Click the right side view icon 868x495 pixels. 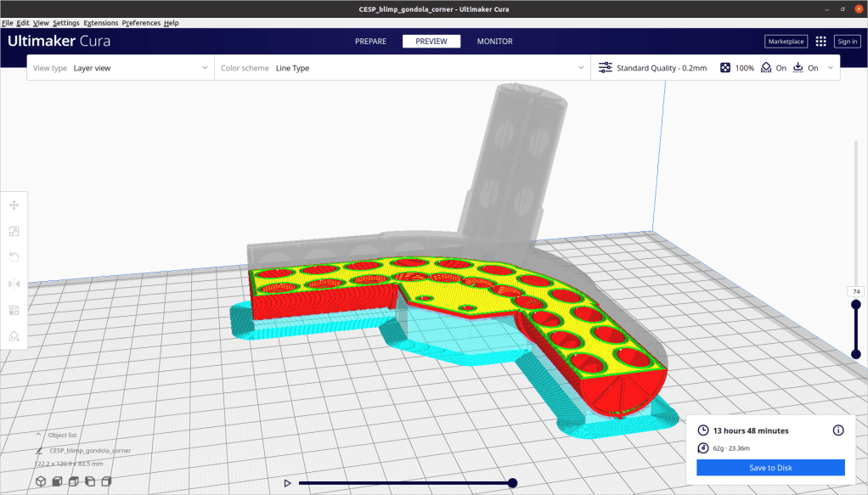click(106, 481)
